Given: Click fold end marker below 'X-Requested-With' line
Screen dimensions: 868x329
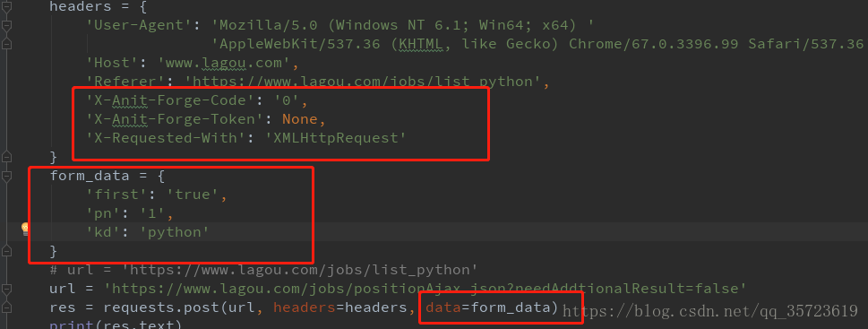Looking at the screenshot, I should tap(6, 156).
